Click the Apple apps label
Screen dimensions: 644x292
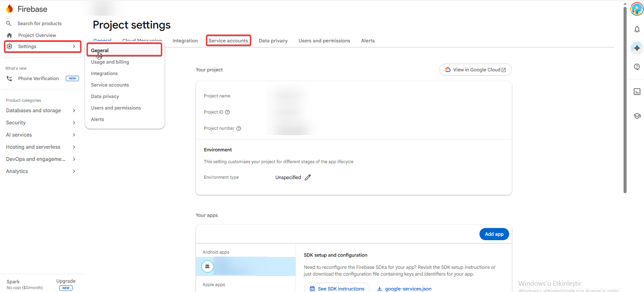click(214, 285)
